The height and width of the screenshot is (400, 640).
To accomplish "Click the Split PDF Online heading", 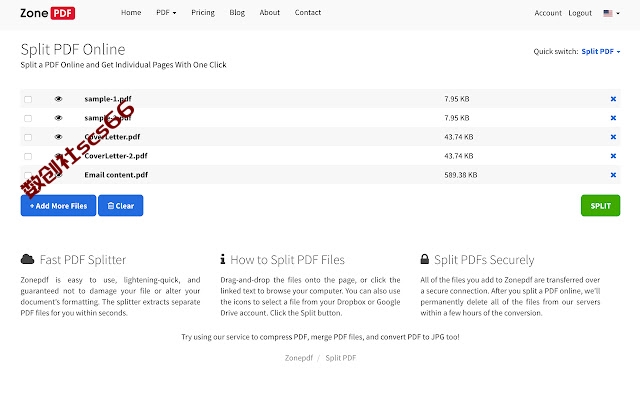I will [73, 49].
